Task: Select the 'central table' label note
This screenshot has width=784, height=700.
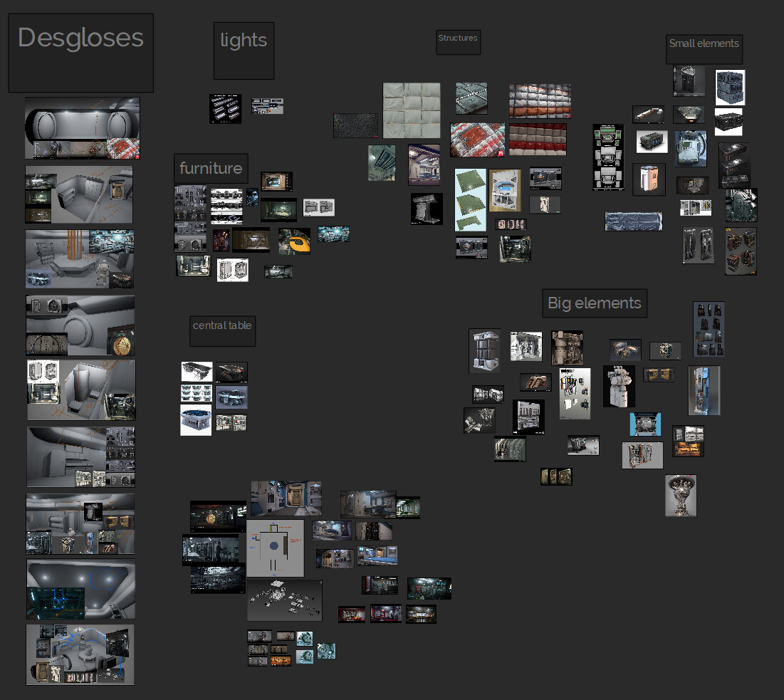Action: pyautogui.click(x=222, y=330)
